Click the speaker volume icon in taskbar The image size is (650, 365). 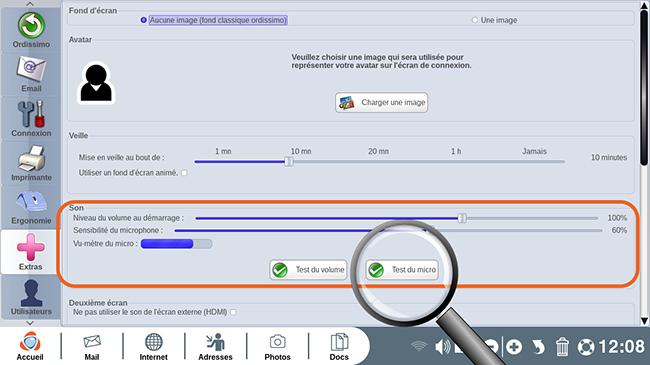[442, 347]
